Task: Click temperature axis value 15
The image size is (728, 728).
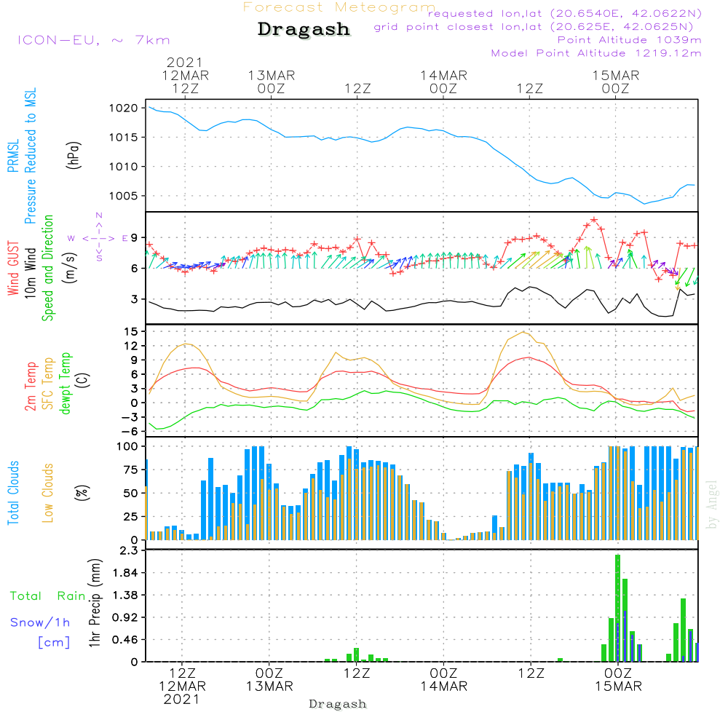Action: [x=131, y=331]
